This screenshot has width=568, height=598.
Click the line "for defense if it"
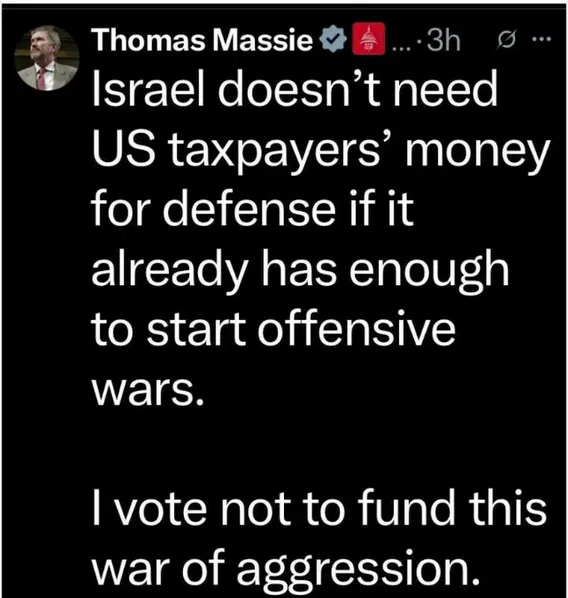tap(253, 209)
